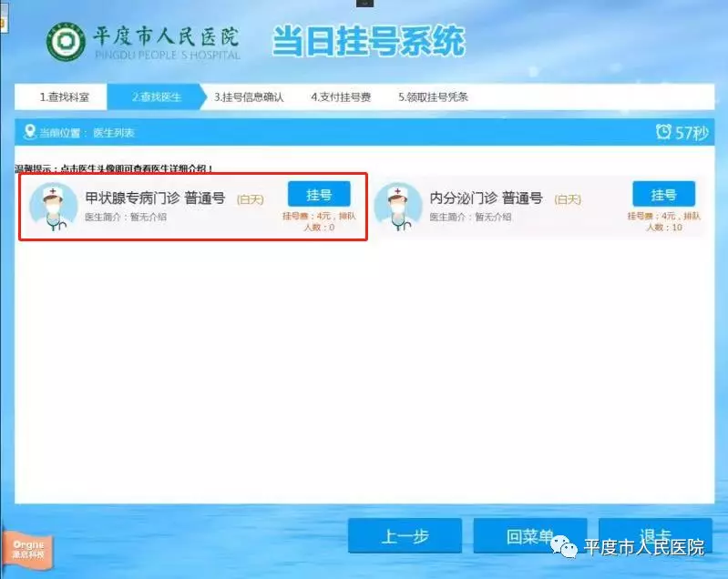Select the 甲状腺专病门诊 普通号 title

155,198
